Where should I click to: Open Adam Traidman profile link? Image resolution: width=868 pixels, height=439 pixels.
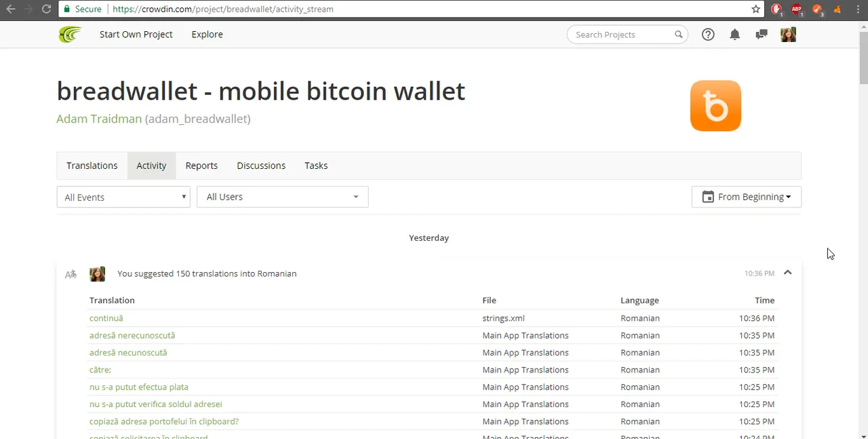(99, 119)
